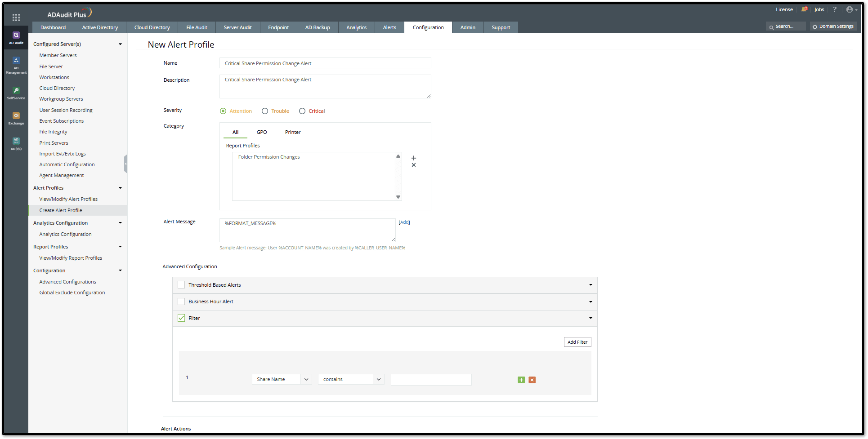Click the filter value text field
Image resolution: width=868 pixels, height=439 pixels.
point(431,380)
